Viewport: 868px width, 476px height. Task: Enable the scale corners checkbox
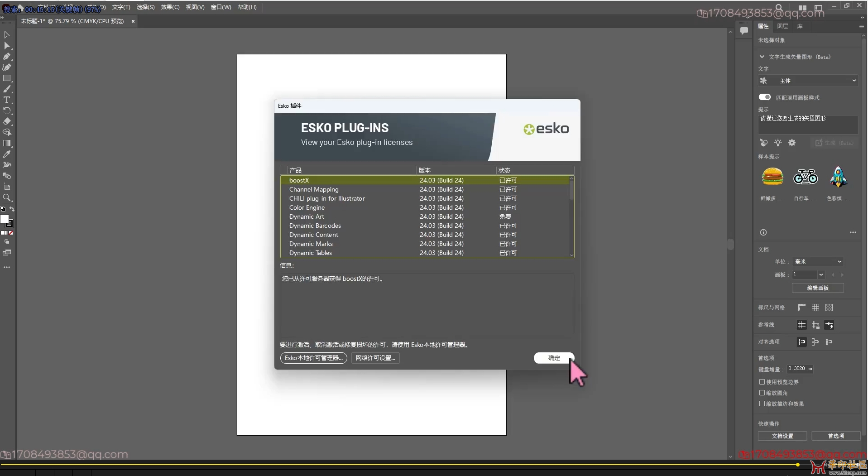point(762,393)
